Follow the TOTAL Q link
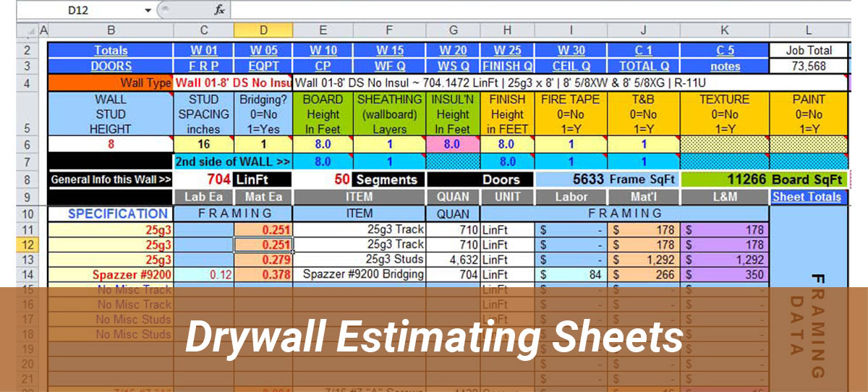This screenshot has width=868, height=392. coord(643,66)
